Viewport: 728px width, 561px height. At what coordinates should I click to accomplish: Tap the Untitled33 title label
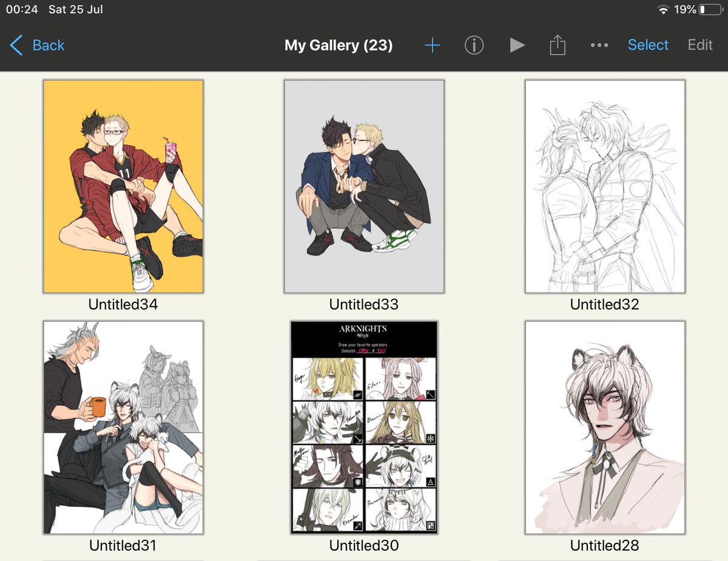click(364, 304)
